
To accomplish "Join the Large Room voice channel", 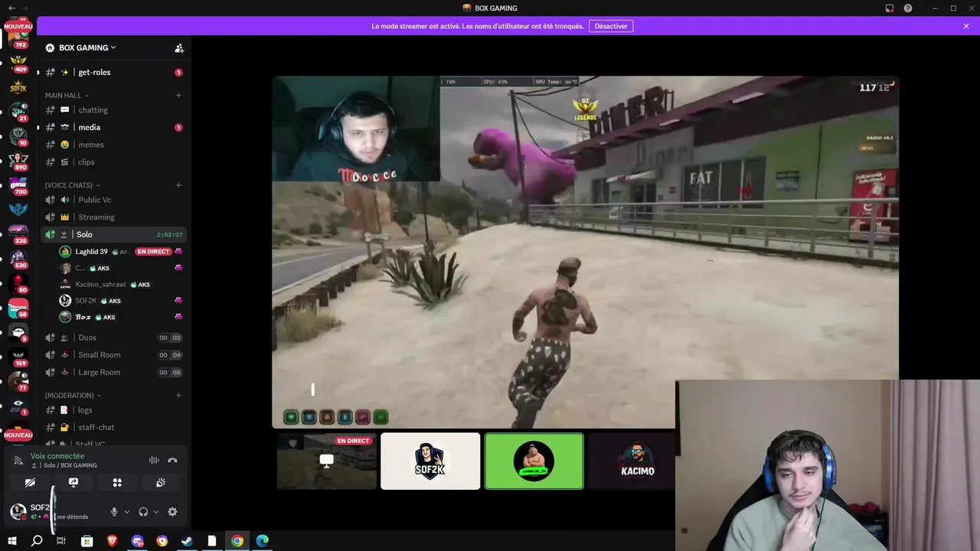I will pos(113,372).
